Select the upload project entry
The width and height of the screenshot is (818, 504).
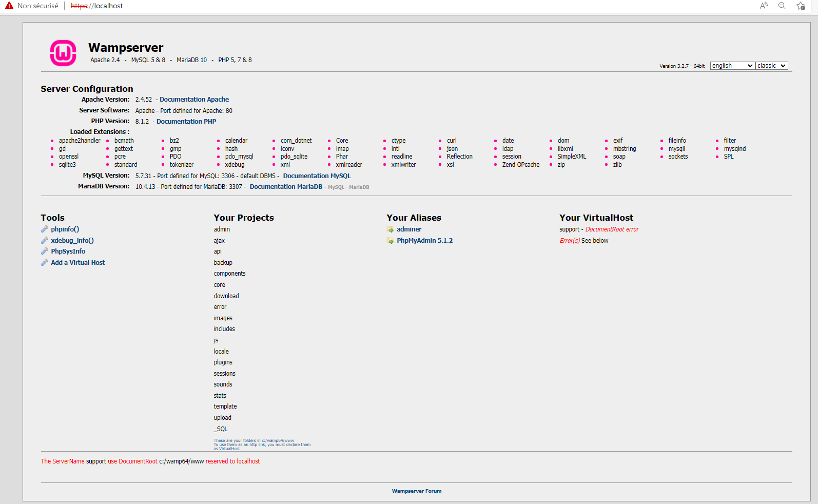click(223, 418)
